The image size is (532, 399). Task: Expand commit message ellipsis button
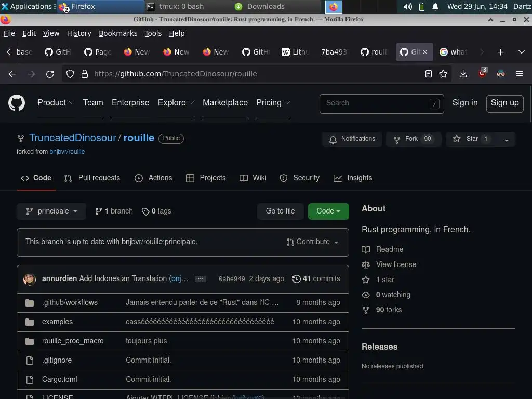click(x=201, y=278)
